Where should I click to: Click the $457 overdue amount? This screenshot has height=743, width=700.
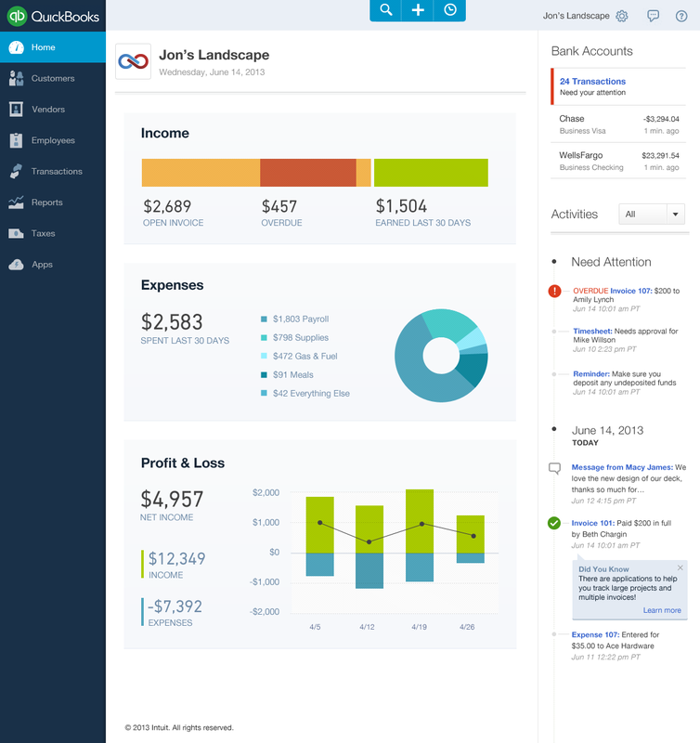pos(279,206)
